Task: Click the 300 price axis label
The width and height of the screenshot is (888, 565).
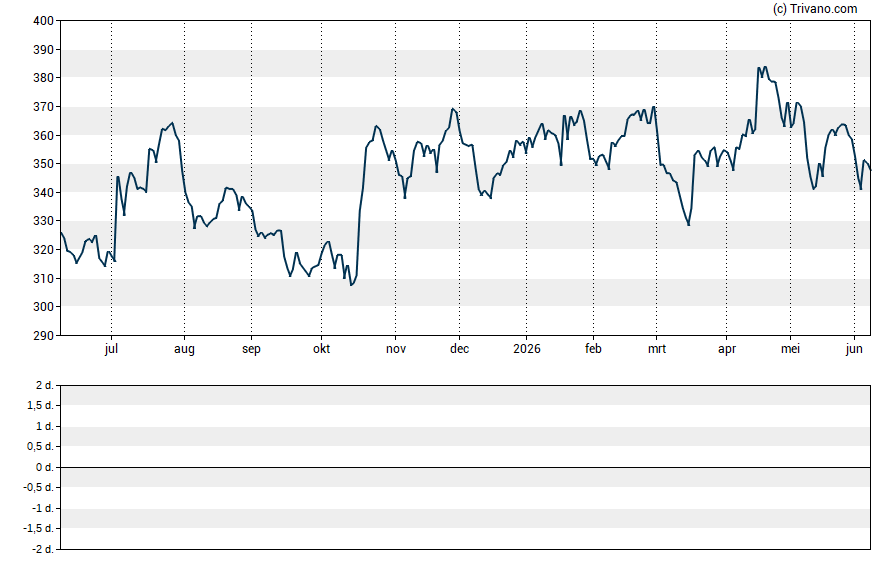Action: (44, 307)
